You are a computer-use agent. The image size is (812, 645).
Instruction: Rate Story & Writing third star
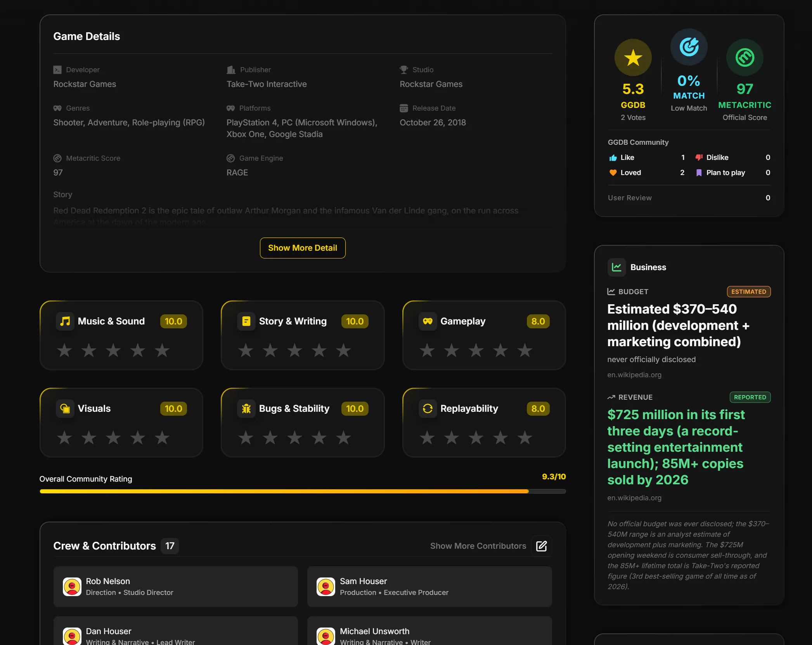point(295,350)
